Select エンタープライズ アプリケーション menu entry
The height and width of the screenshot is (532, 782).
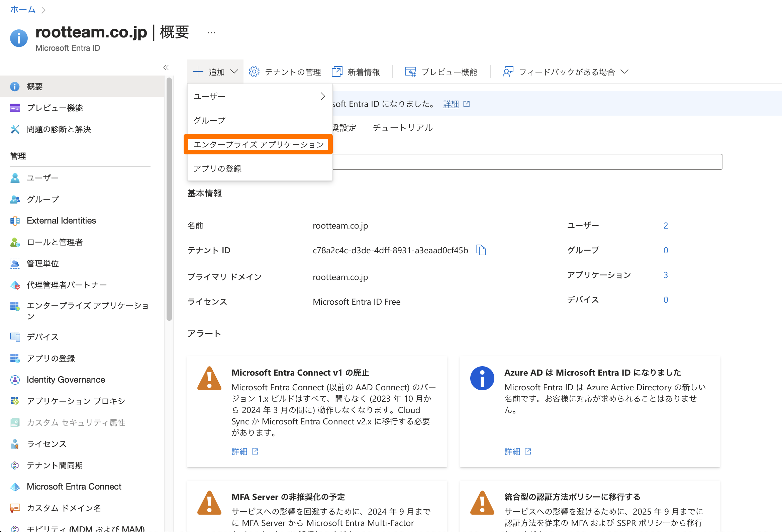coord(258,145)
